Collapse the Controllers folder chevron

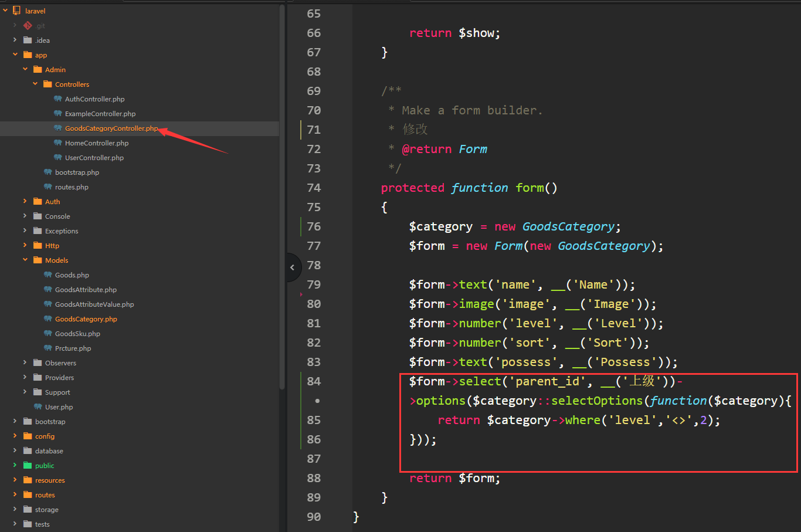(35, 84)
